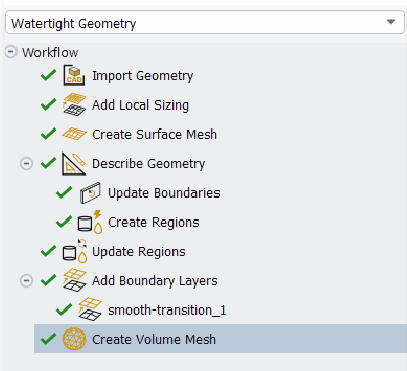Screen dimensions: 407x371
Task: Select the Add Local Sizing task
Action: [x=140, y=105]
